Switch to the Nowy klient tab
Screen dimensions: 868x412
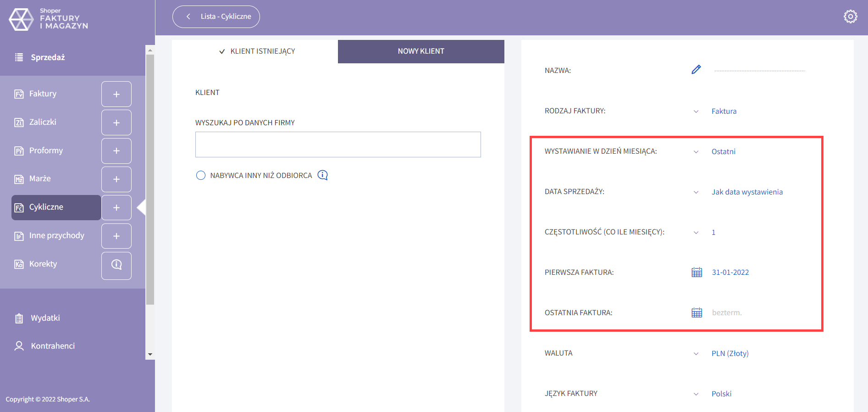[421, 51]
